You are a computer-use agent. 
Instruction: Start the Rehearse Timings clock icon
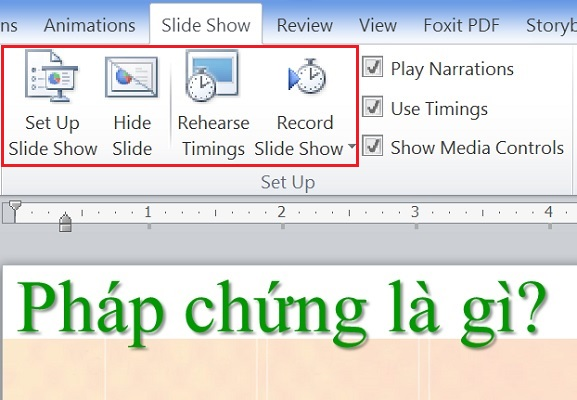(x=212, y=76)
